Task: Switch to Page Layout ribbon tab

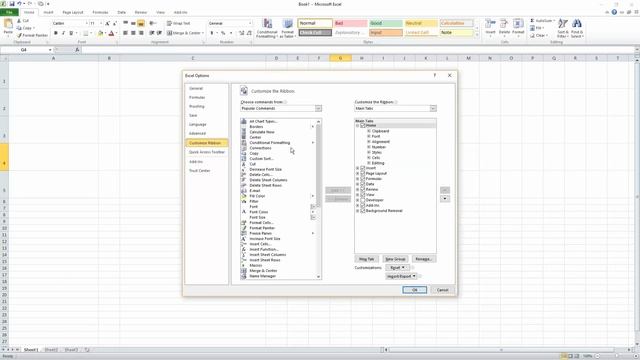Action: [73, 12]
